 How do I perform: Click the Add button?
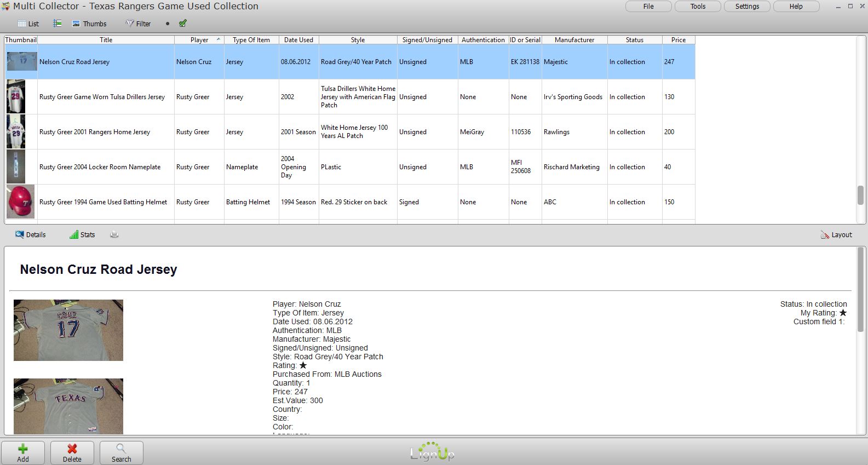tap(23, 453)
